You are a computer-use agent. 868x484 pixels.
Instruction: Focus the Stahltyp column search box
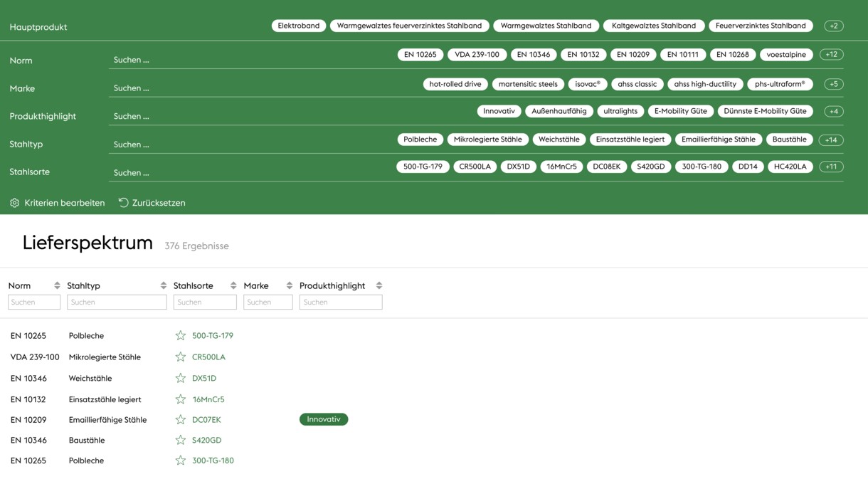click(117, 302)
